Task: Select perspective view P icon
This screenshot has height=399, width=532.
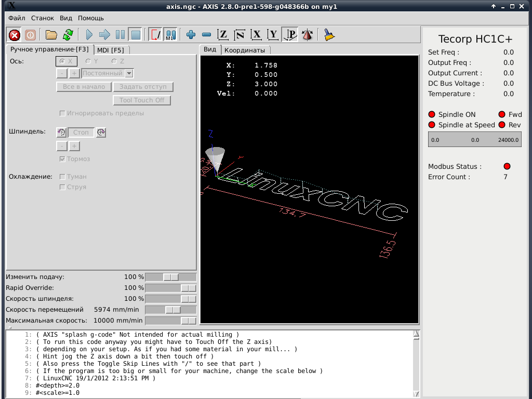Action: point(289,35)
